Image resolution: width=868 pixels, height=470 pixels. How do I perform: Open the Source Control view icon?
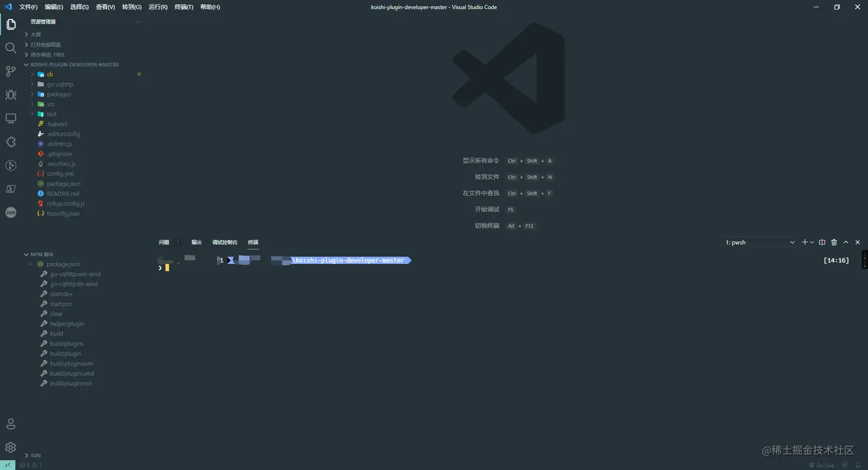(x=11, y=71)
